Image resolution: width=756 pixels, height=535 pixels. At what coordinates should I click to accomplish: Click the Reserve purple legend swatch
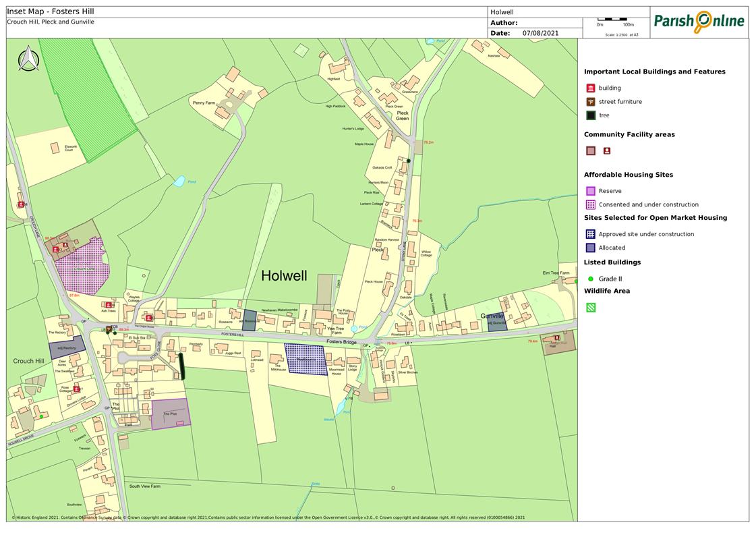coord(591,191)
